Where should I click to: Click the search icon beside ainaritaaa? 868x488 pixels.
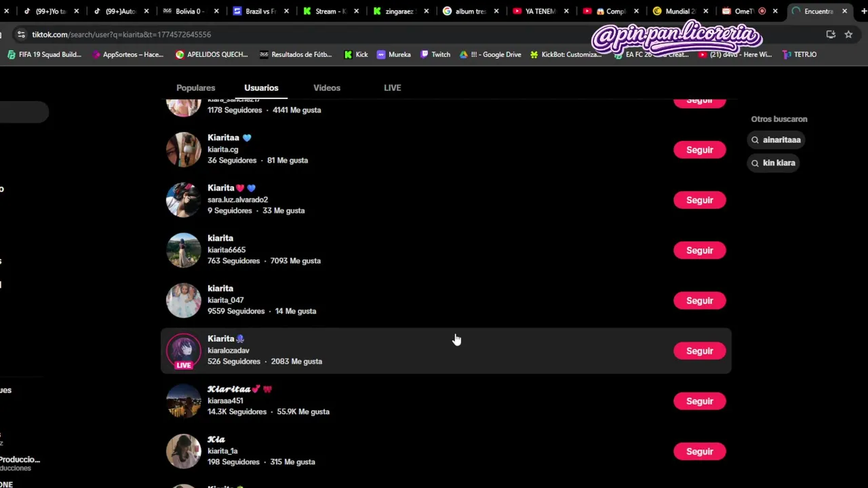(x=755, y=140)
